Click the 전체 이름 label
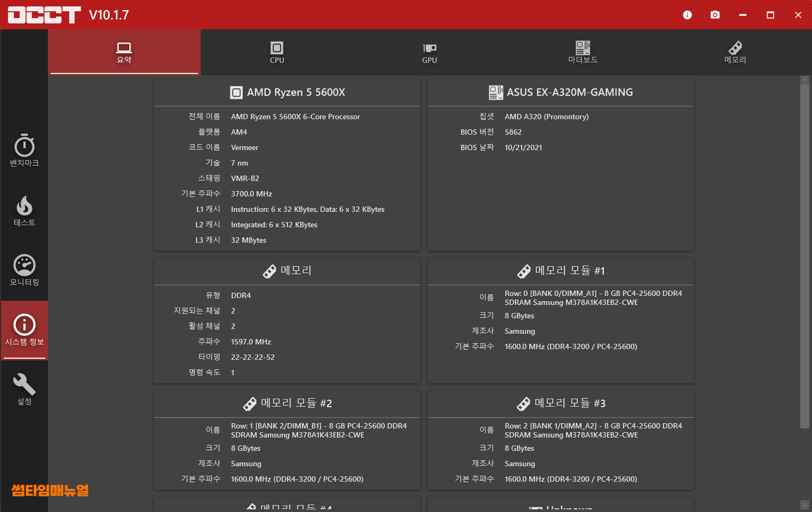Screen dimensions: 812x512 tap(204, 117)
